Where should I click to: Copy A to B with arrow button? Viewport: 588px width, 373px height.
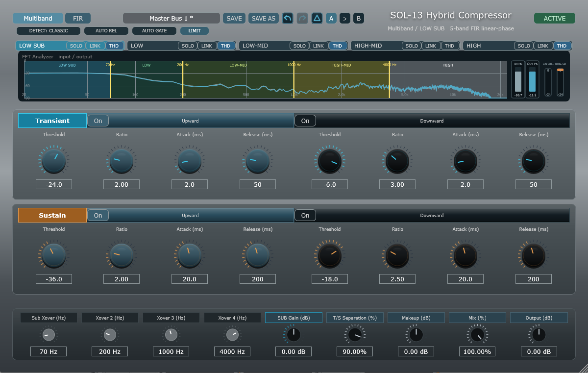coord(345,19)
